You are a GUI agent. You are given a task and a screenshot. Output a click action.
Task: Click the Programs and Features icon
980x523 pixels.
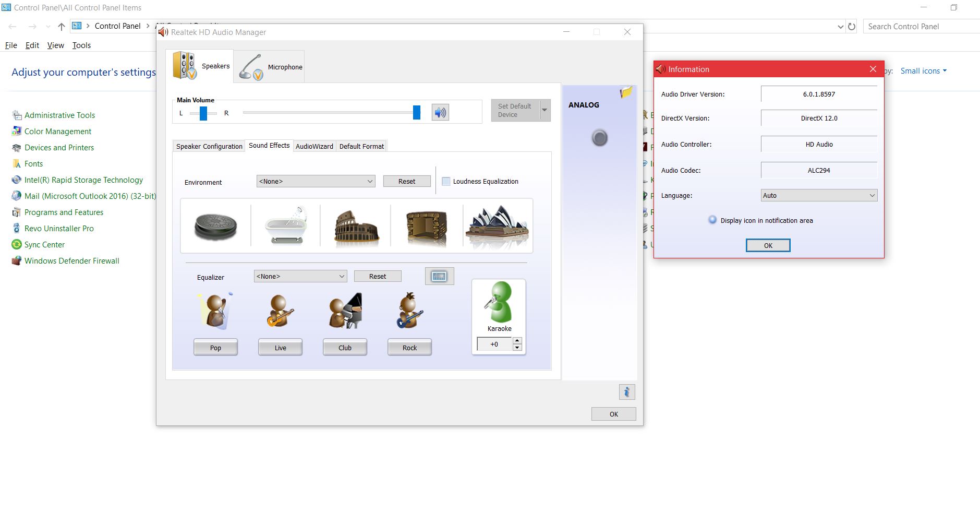pyautogui.click(x=17, y=212)
